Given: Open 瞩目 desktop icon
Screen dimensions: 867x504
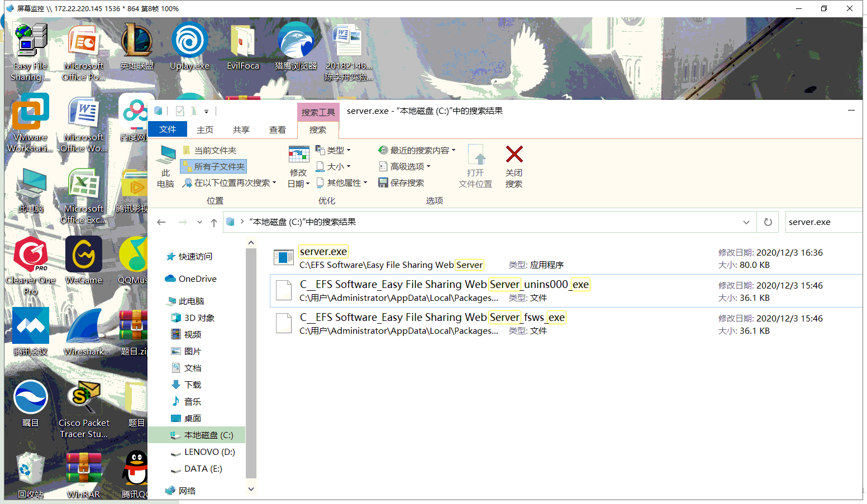Looking at the screenshot, I should pyautogui.click(x=31, y=403).
